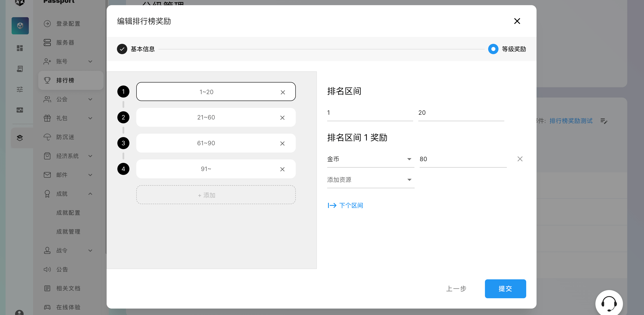Click the 提交 button

[505, 289]
